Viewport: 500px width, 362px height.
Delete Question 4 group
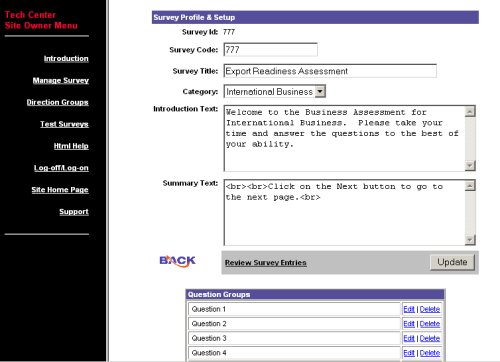click(x=430, y=353)
